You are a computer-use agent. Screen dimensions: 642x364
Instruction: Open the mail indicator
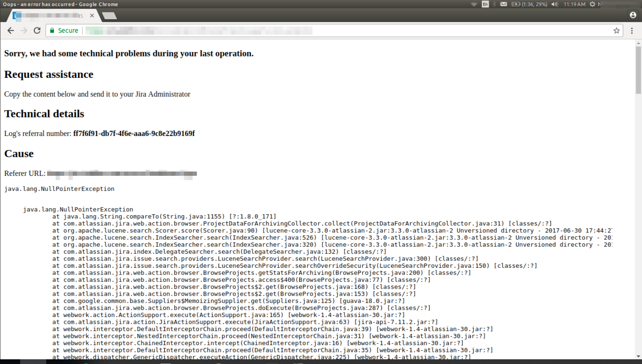504,4
